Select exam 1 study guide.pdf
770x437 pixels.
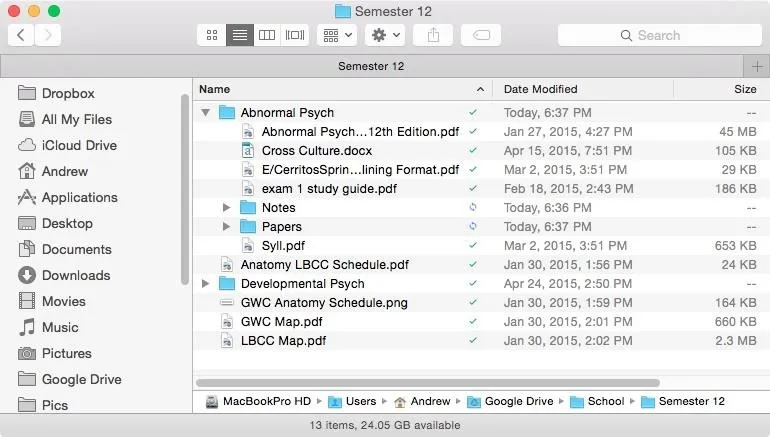click(x=329, y=189)
